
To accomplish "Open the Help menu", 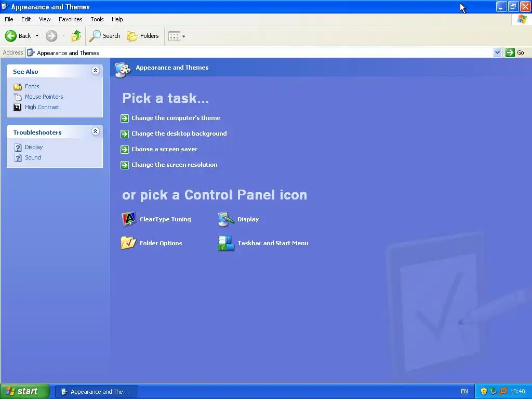I will click(117, 19).
